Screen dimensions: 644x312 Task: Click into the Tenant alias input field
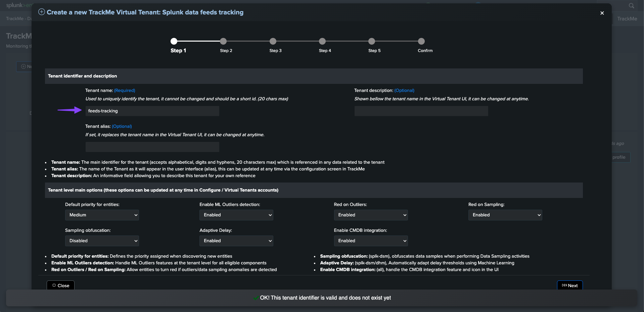pyautogui.click(x=152, y=147)
